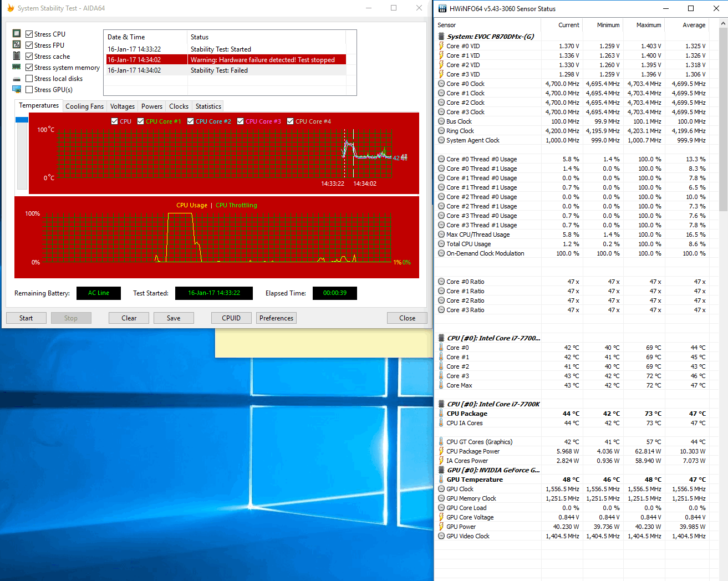Click the monitor icon beside Stress GPU(s)
Screen dimensions: 728x581
(17, 89)
